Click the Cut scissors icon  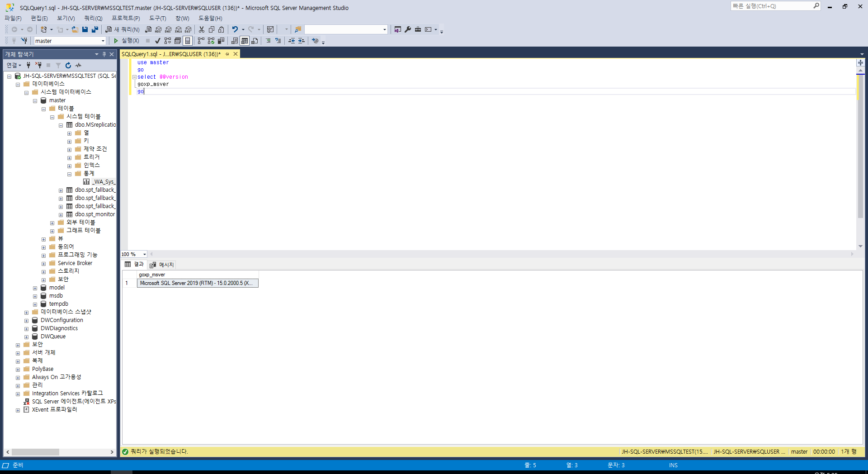tap(202, 29)
